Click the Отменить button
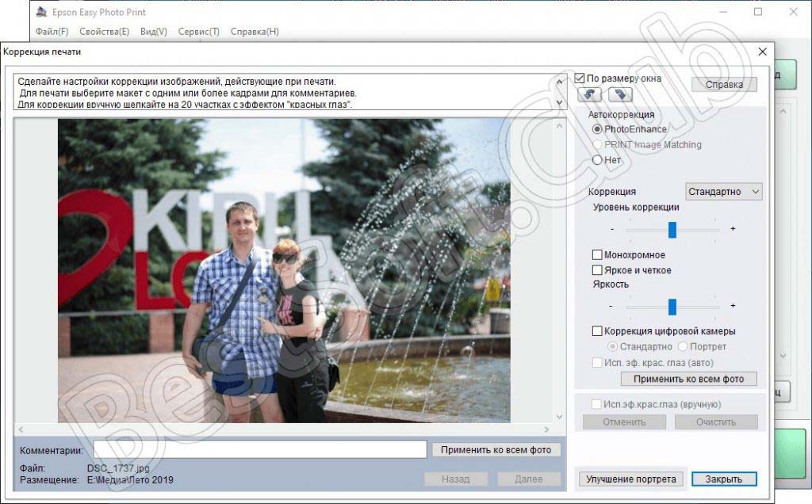812x504 pixels. click(624, 422)
